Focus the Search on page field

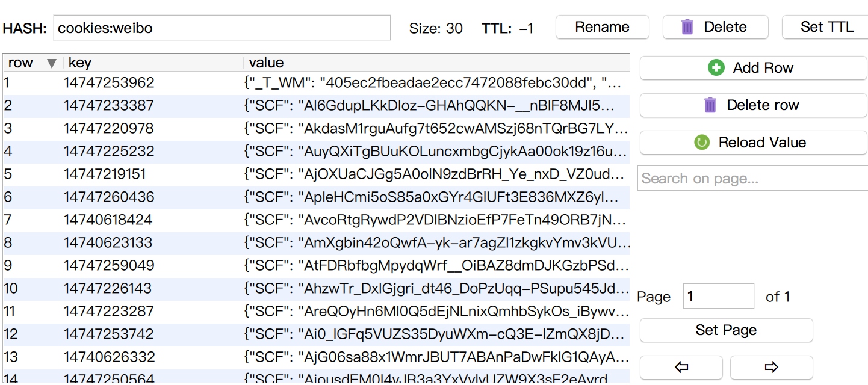(x=752, y=179)
